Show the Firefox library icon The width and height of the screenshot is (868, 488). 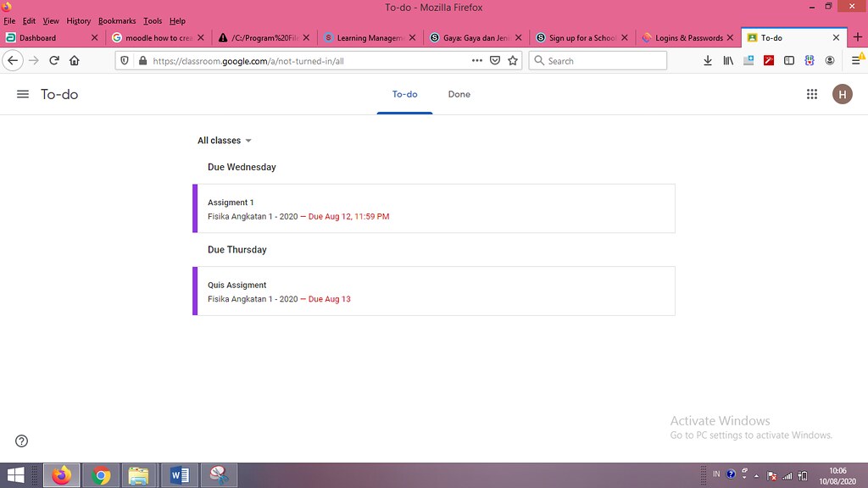pos(728,61)
